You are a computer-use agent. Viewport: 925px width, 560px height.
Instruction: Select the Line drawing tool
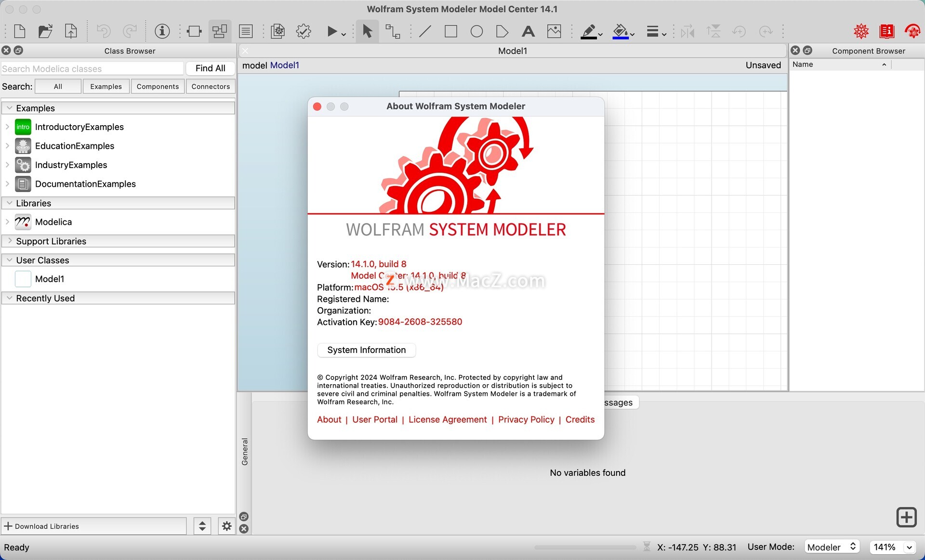(x=425, y=31)
